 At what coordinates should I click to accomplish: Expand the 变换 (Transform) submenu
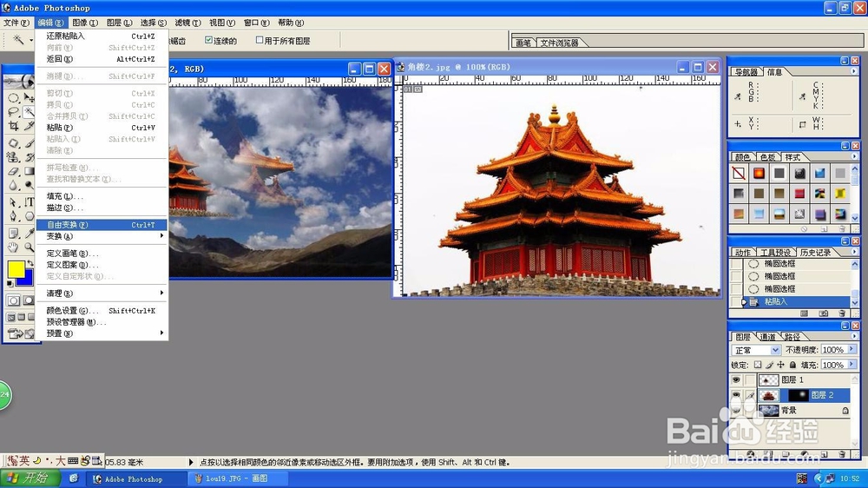click(102, 236)
